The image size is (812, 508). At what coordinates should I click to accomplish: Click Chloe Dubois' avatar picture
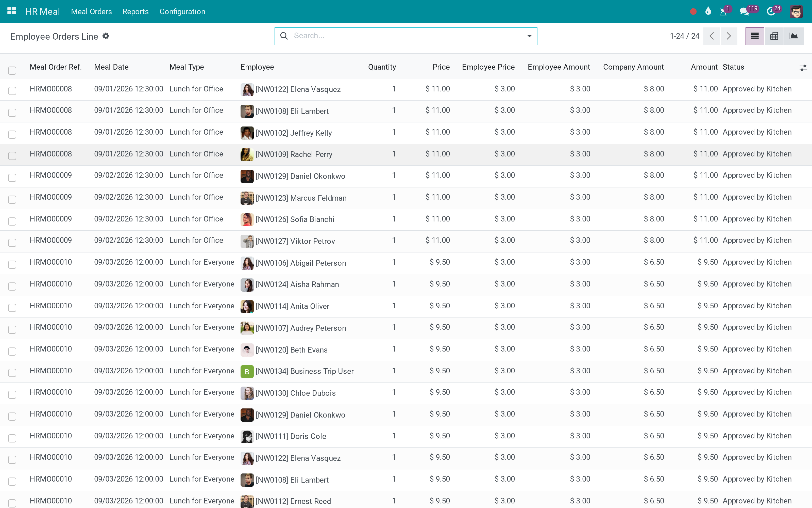247,393
